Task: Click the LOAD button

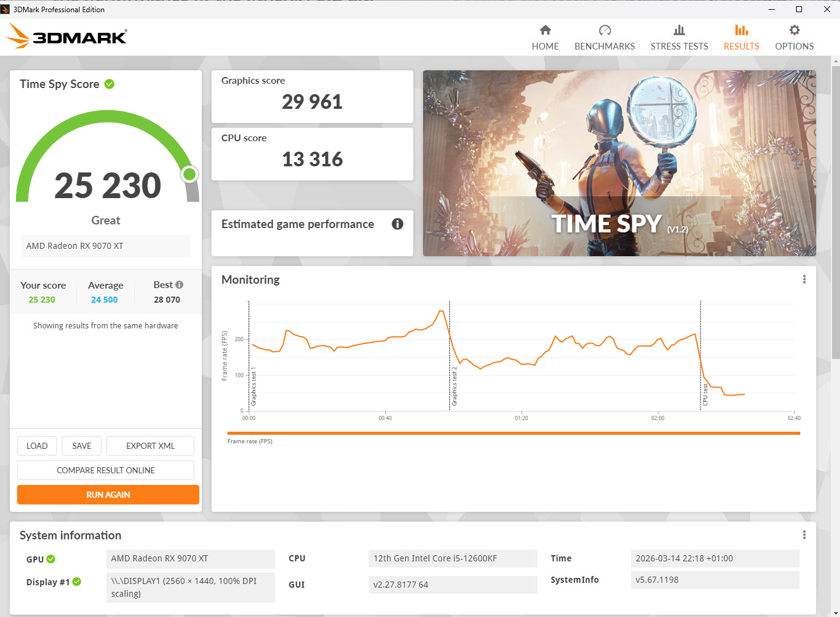Action: tap(37, 446)
